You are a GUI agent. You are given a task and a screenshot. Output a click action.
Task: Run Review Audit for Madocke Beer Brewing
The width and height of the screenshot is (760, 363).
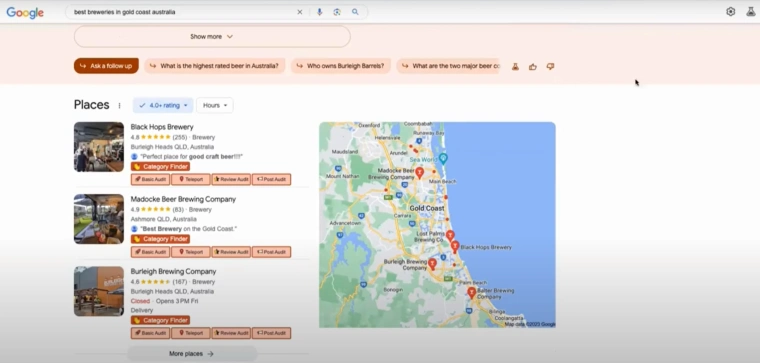(x=231, y=252)
